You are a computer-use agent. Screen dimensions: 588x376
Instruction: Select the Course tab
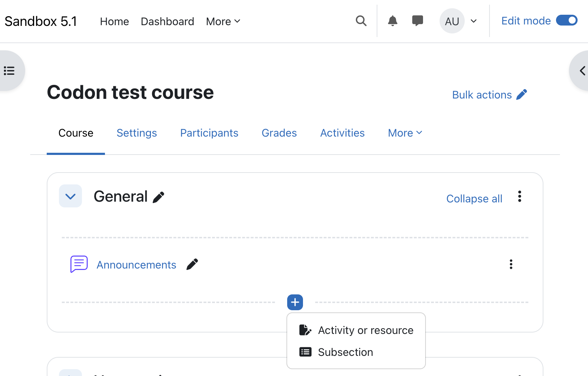point(76,133)
